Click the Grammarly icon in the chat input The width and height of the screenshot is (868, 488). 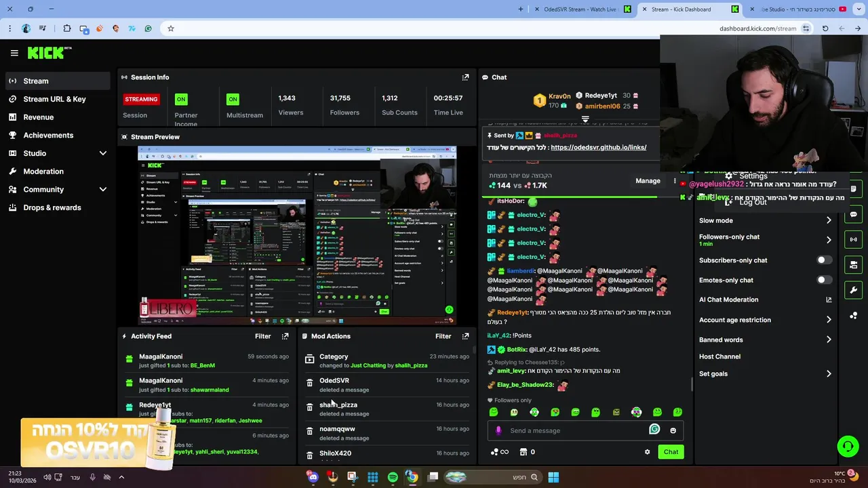click(x=654, y=429)
